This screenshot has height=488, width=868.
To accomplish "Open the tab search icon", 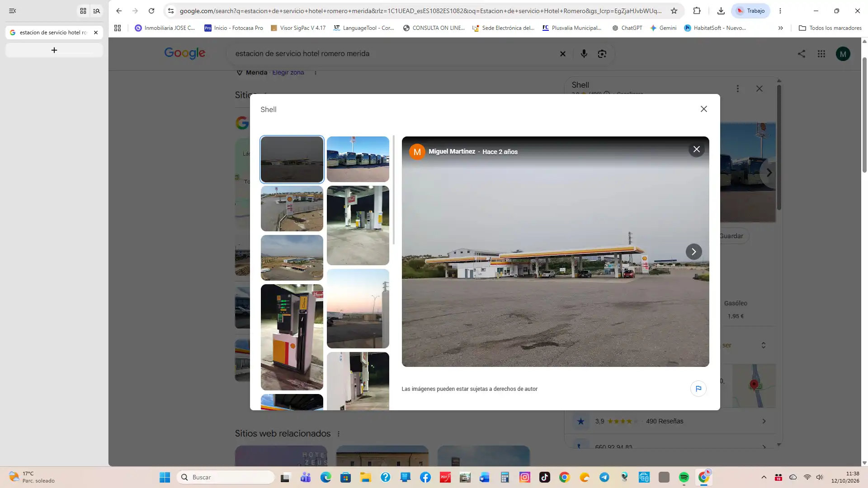I will pyautogui.click(x=96, y=11).
